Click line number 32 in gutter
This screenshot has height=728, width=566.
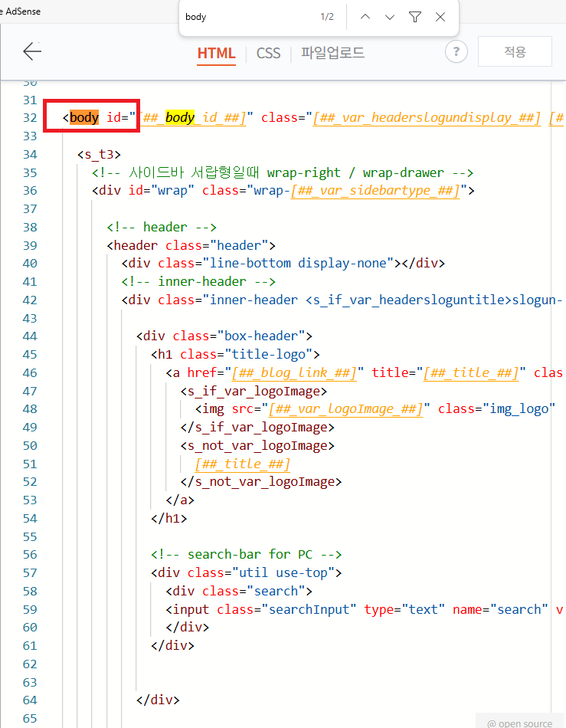point(30,117)
